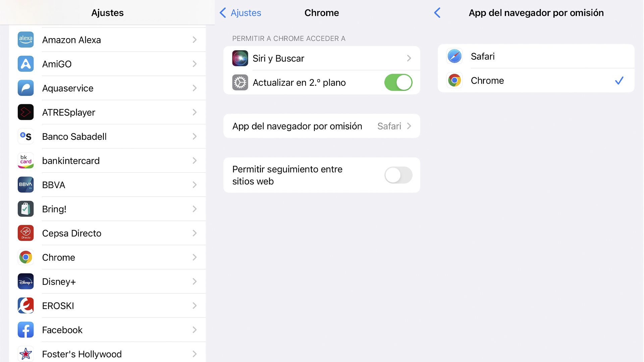The image size is (644, 362).
Task: Enable Permitir seguimiento entre sitios web
Action: click(398, 175)
